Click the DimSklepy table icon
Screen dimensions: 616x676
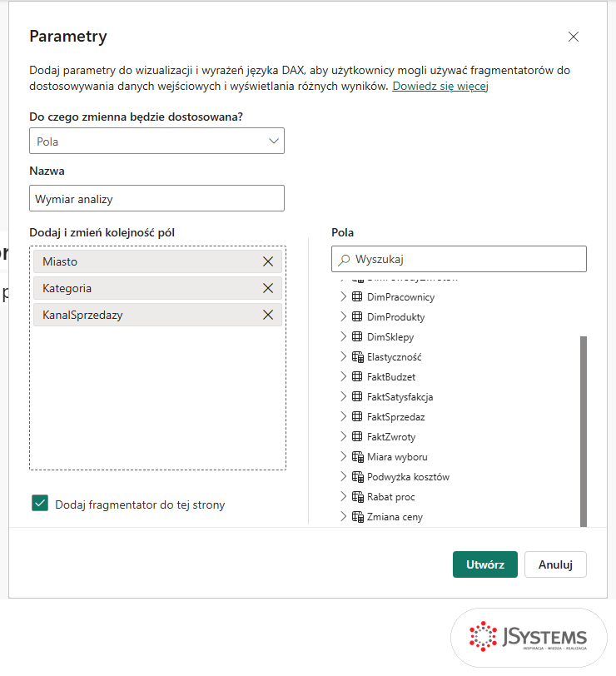click(357, 336)
